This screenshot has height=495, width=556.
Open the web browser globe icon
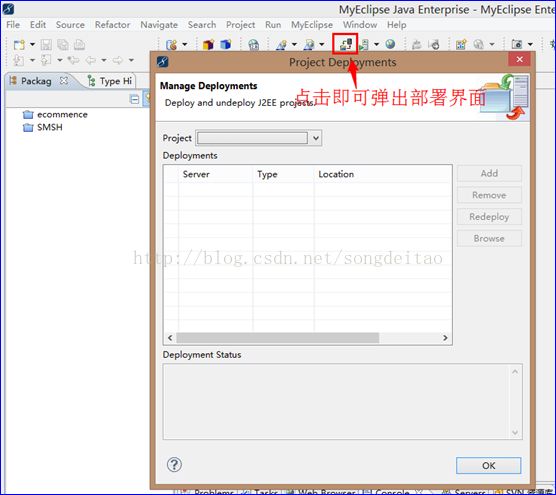390,44
